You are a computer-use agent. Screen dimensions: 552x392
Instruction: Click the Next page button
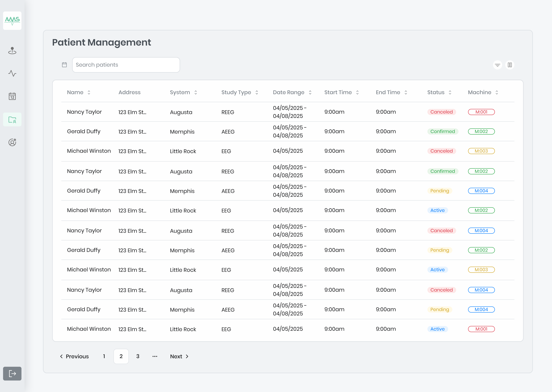[179, 356]
